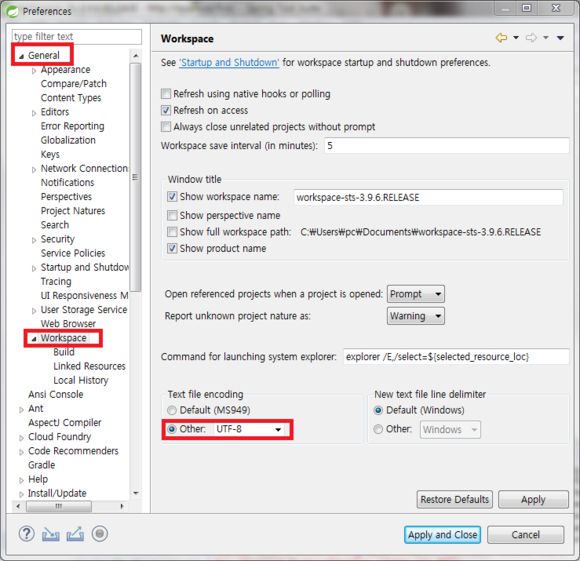Click the import preferences icon

[51, 534]
